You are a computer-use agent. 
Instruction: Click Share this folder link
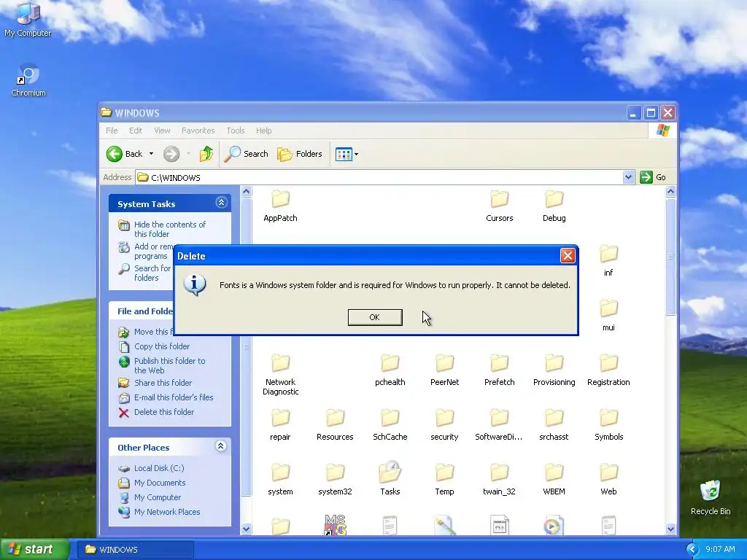[x=163, y=383]
